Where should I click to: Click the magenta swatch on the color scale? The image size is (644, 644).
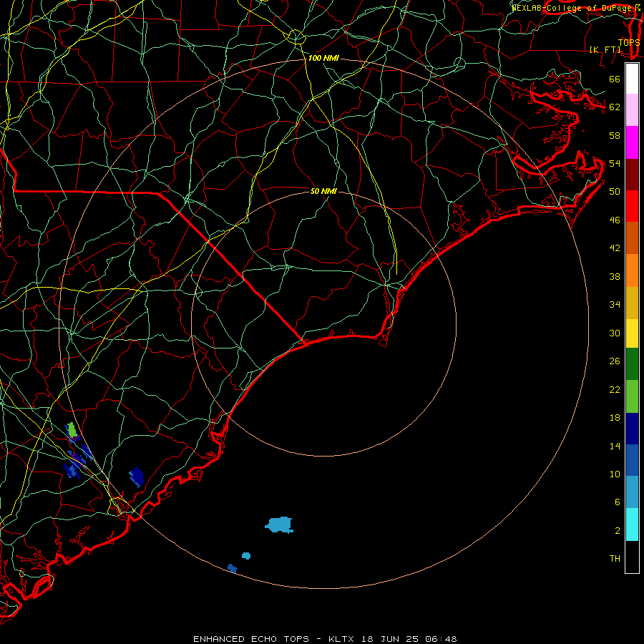point(632,142)
